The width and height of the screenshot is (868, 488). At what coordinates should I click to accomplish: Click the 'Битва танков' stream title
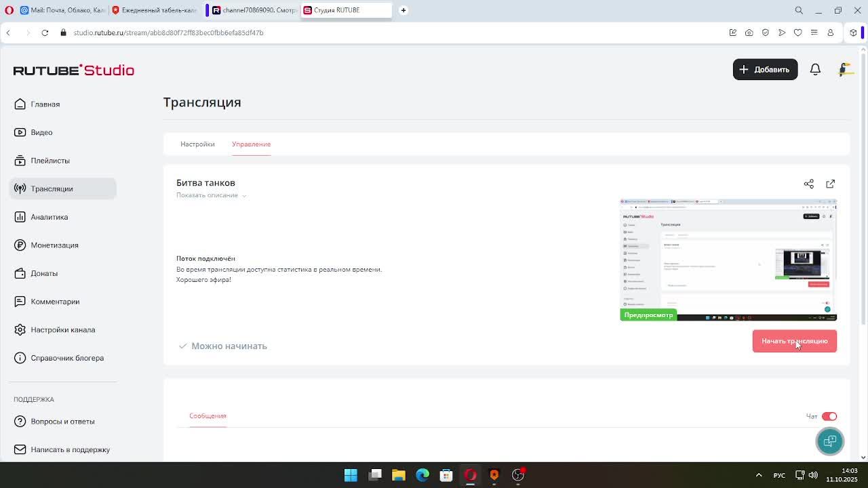click(x=205, y=183)
